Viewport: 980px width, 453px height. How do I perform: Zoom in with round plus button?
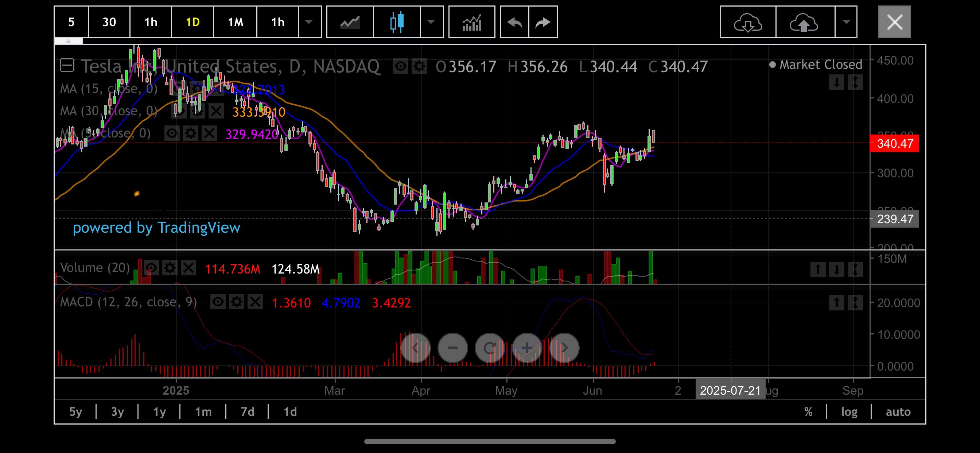(527, 348)
